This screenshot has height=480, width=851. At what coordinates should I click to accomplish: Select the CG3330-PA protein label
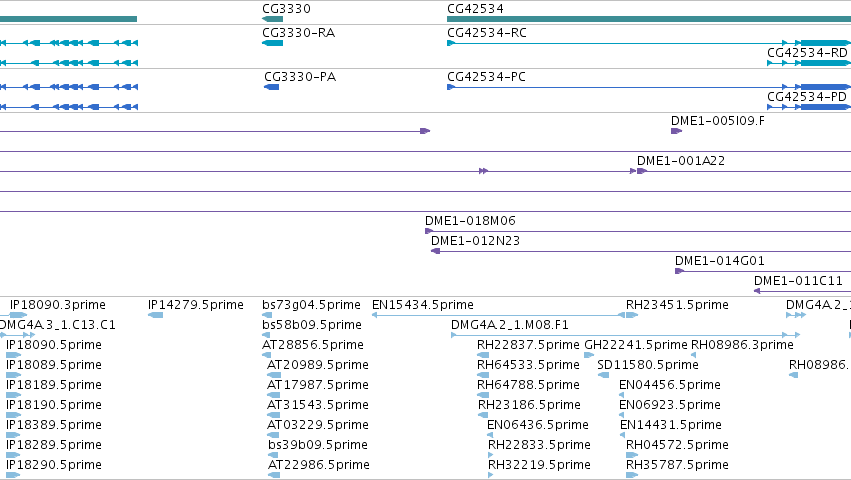(x=300, y=77)
